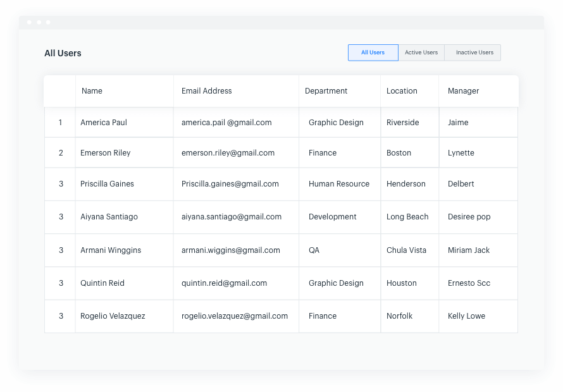Screen dimensions: 563x392
Task: Click the Human Resource department cell
Action: pyautogui.click(x=339, y=184)
